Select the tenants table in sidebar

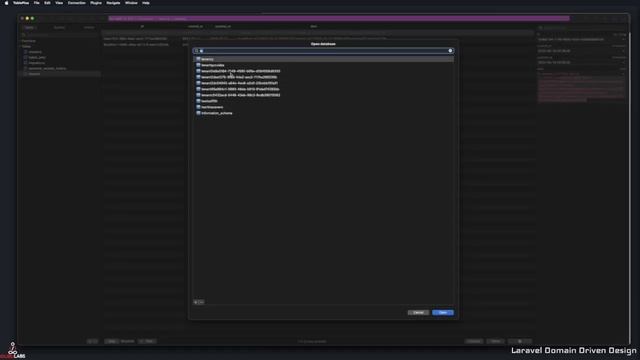34,74
